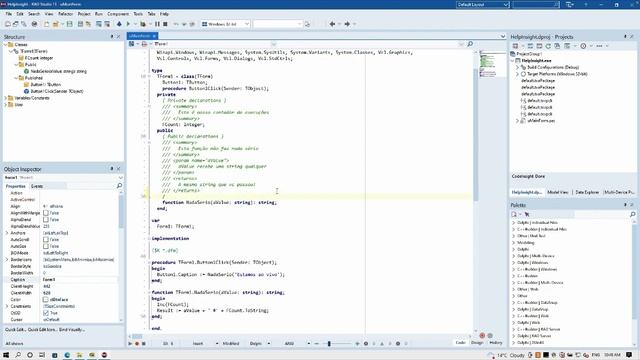The height and width of the screenshot is (360, 640).
Task: Click the Edge browser taskbar icon
Action: tap(67, 355)
